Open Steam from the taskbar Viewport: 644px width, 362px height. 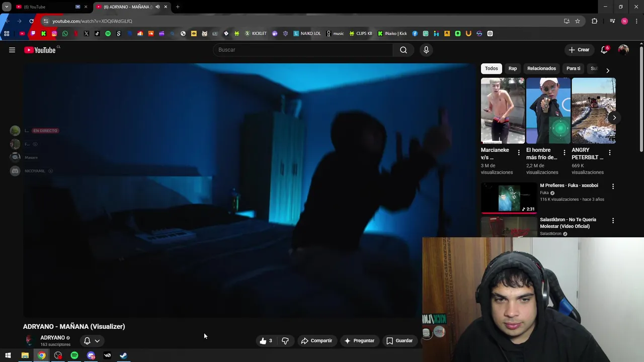coord(123,355)
